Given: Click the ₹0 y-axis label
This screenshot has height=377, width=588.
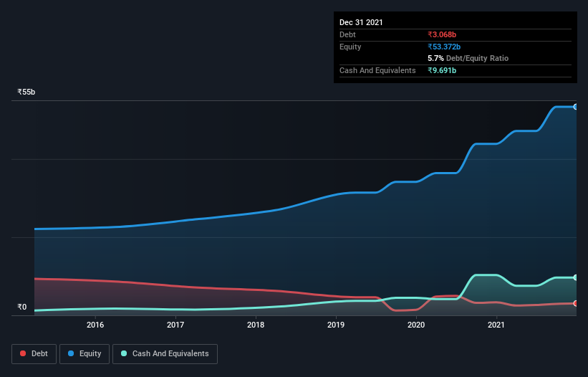Looking at the screenshot, I should coord(22,307).
